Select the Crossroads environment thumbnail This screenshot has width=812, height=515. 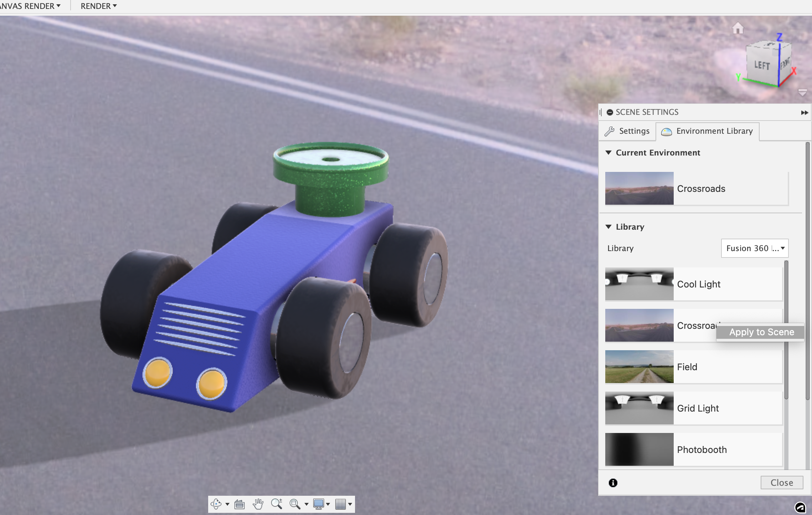[x=639, y=325]
